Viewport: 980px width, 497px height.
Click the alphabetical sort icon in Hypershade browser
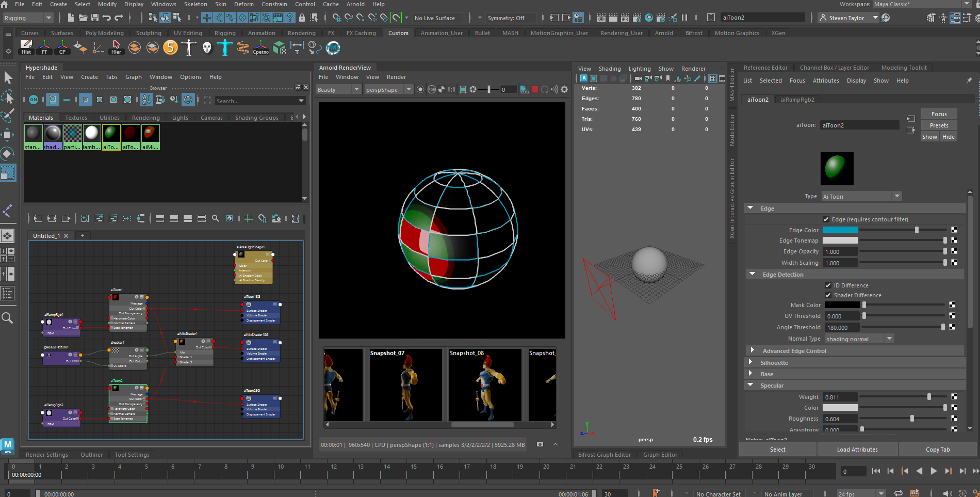[146, 100]
